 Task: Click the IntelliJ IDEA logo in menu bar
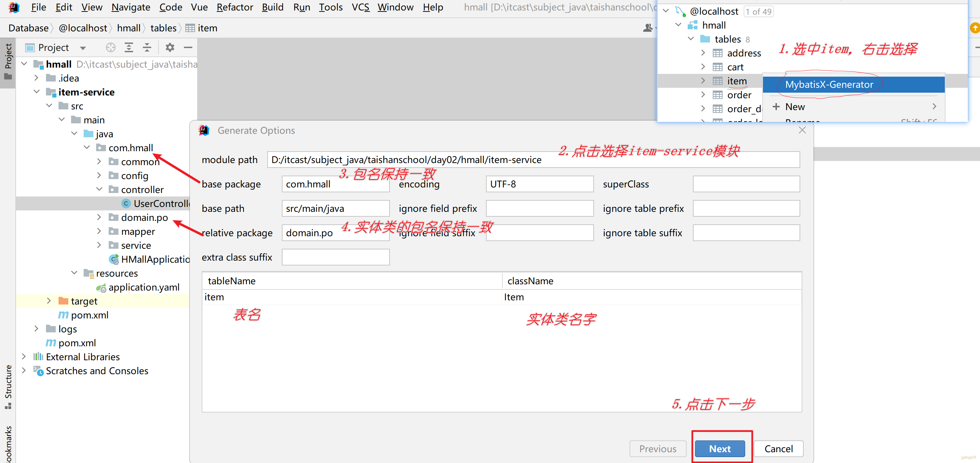tap(14, 7)
